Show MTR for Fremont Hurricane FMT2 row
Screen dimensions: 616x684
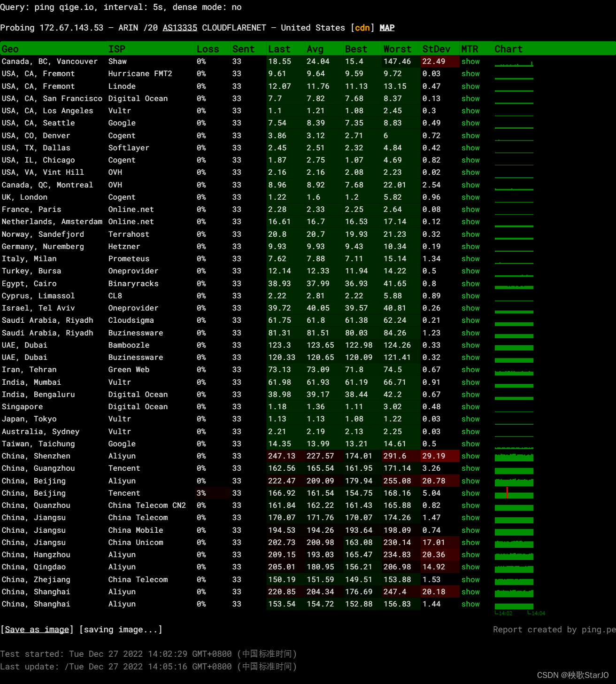pyautogui.click(x=470, y=74)
